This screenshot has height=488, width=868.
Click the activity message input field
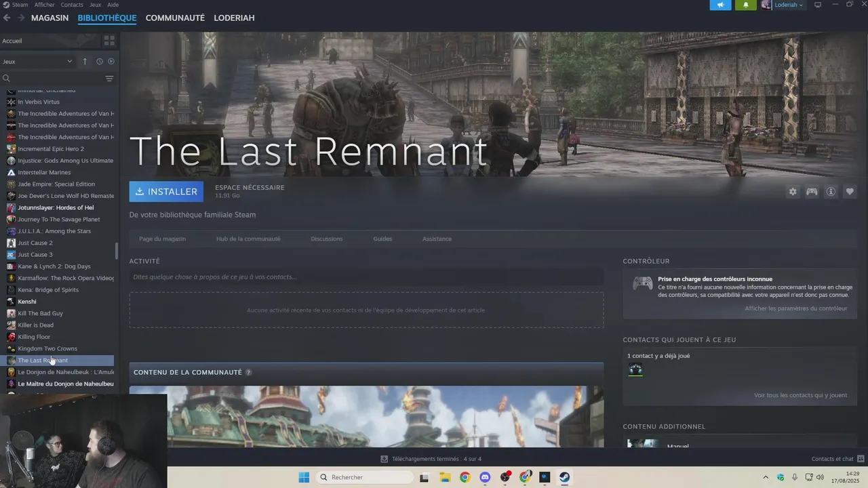tap(366, 277)
